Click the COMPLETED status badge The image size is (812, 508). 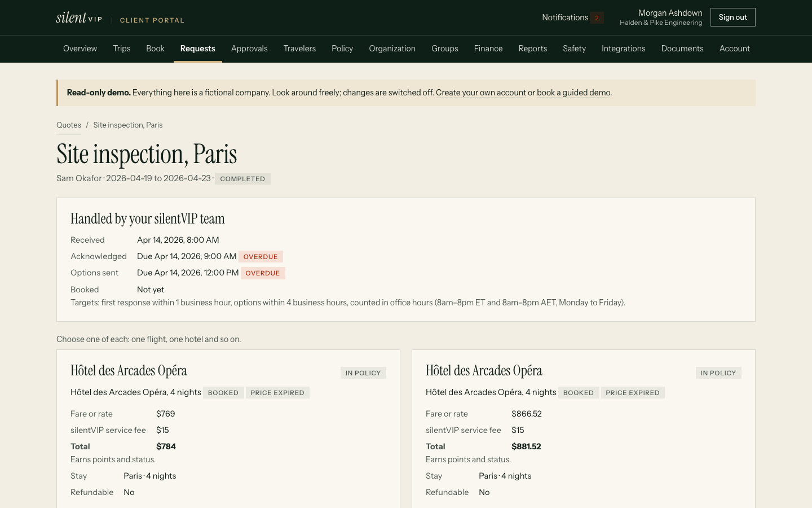pos(242,178)
